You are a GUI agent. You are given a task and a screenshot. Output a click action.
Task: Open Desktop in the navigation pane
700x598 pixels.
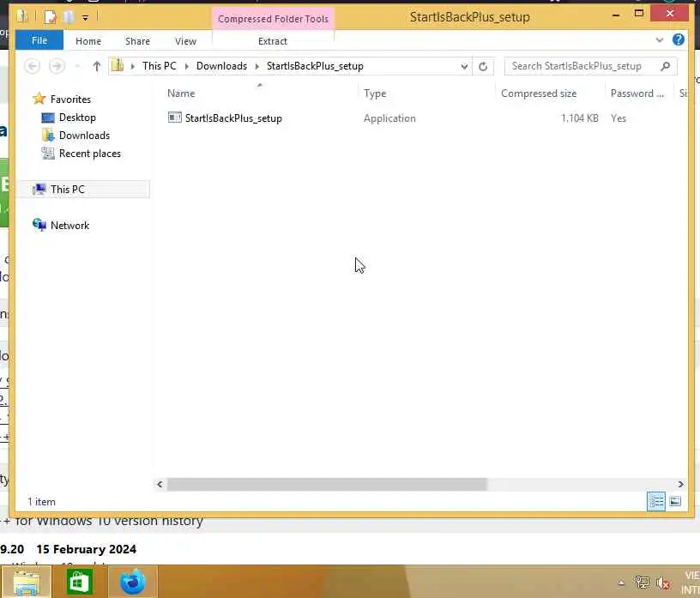point(77,118)
